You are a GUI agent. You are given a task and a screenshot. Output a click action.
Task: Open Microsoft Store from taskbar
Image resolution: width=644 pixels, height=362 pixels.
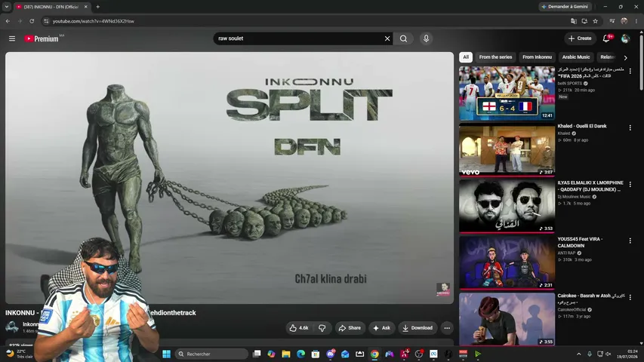coord(316,354)
